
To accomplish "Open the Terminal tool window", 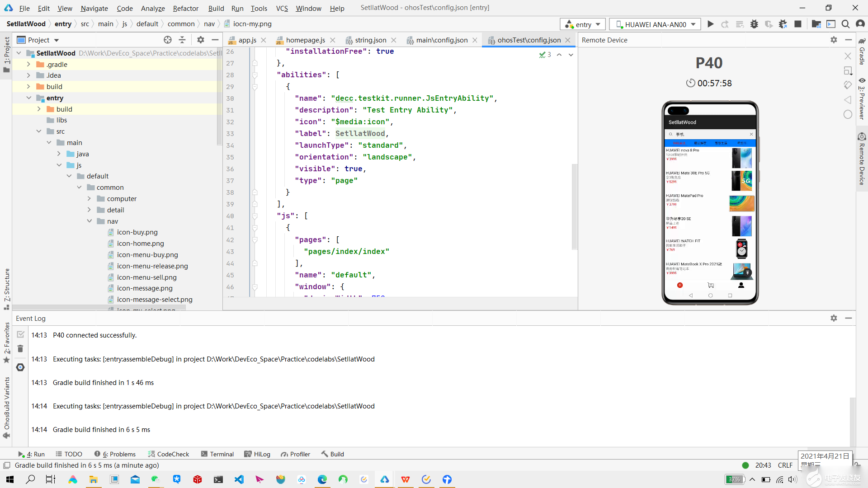I will [x=217, y=454].
